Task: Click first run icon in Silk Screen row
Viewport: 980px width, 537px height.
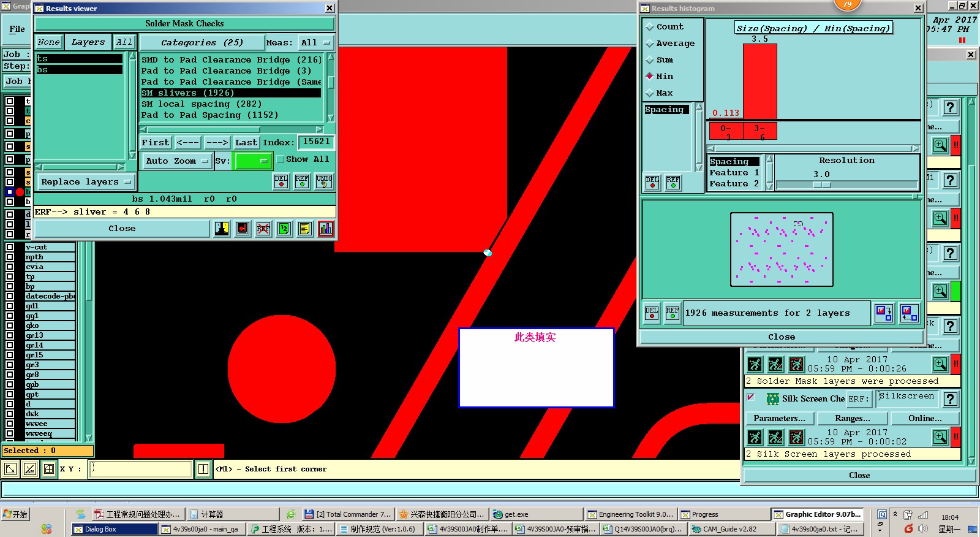Action: (755, 437)
